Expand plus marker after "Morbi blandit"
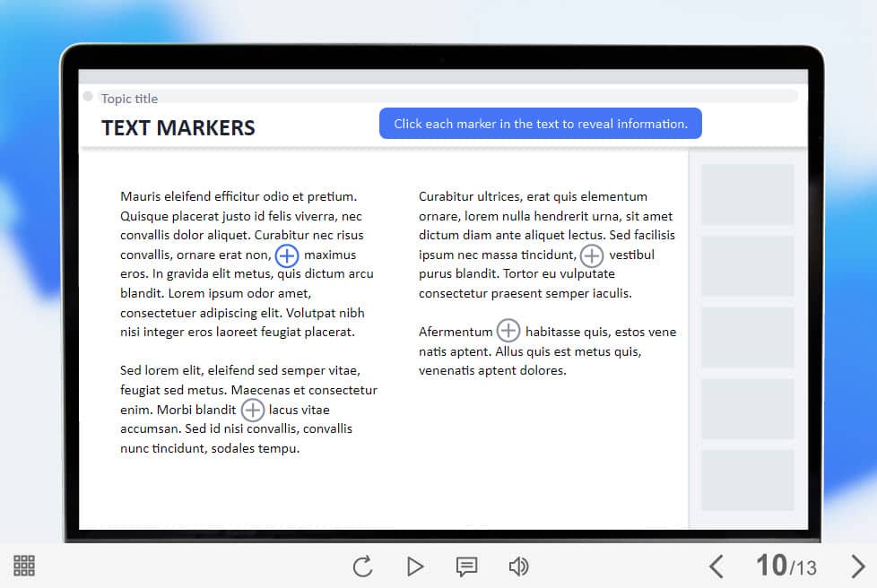Viewport: 877px width, 588px height. point(253,411)
